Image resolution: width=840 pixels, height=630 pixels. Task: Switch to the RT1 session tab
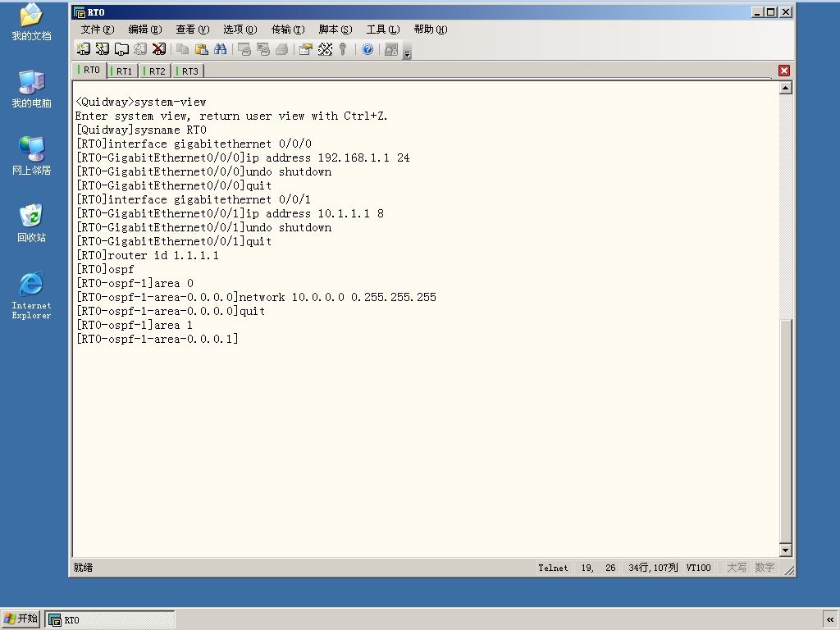(x=123, y=71)
